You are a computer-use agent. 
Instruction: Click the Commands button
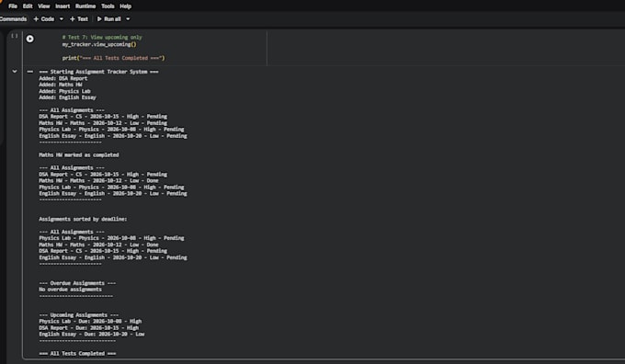coord(13,18)
